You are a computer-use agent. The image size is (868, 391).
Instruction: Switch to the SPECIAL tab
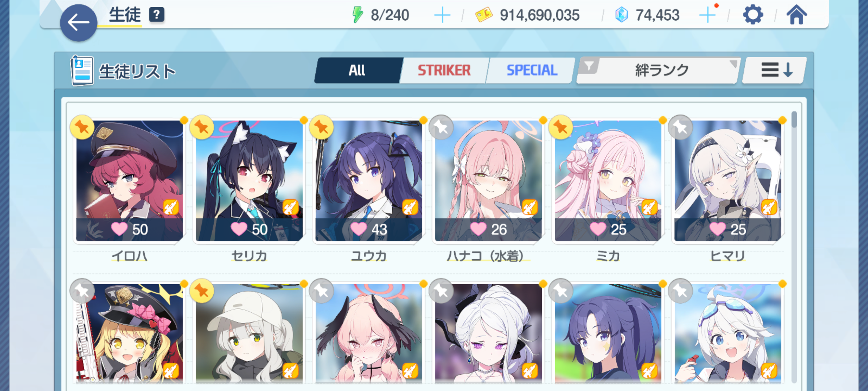531,70
